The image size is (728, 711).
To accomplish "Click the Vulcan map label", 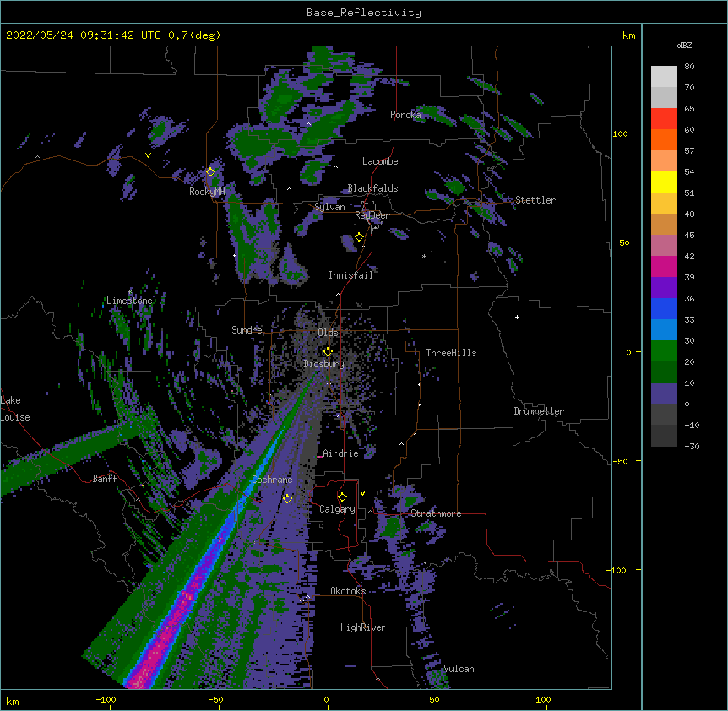I will click(x=459, y=669).
